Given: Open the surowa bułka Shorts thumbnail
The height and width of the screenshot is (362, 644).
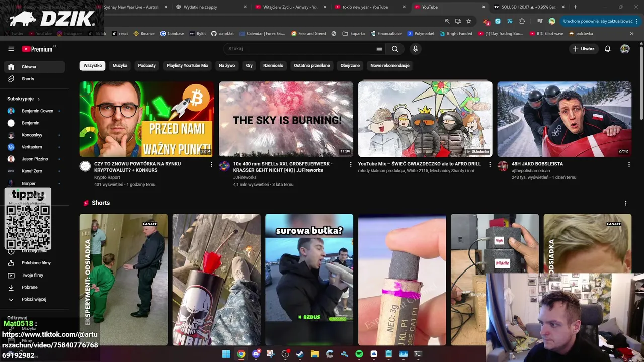Looking at the screenshot, I should point(309,280).
